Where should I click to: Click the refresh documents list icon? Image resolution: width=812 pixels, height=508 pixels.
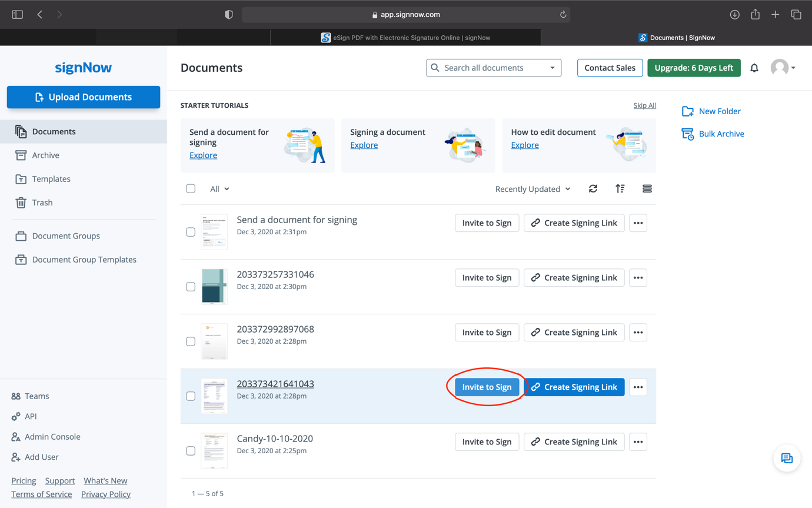(x=593, y=189)
